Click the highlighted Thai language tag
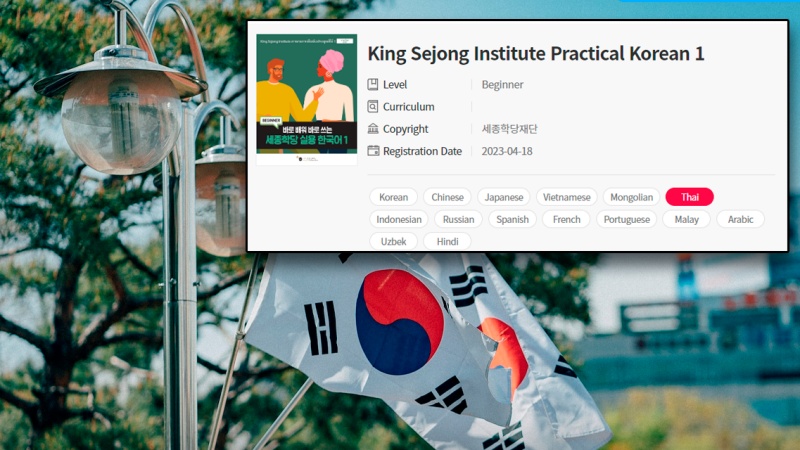This screenshot has width=800, height=450. [x=689, y=197]
